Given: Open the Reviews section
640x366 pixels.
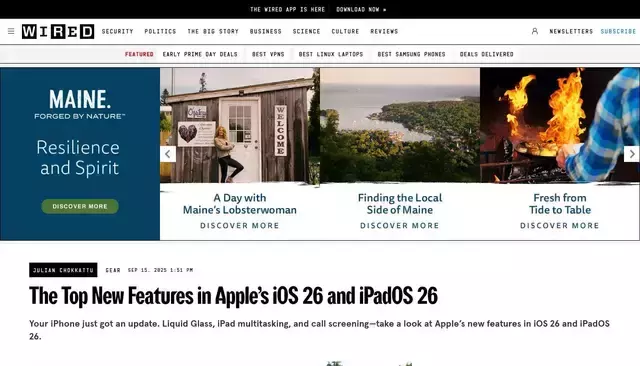Looking at the screenshot, I should pos(384,31).
